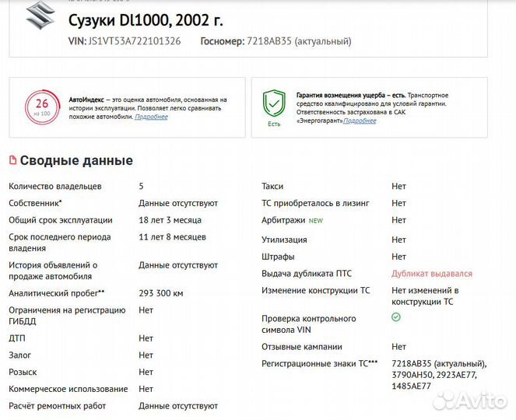This screenshot has width=516, height=420.
Task: Click the АвтоИндекс 26 из 100 gauge
Action: coord(43,107)
